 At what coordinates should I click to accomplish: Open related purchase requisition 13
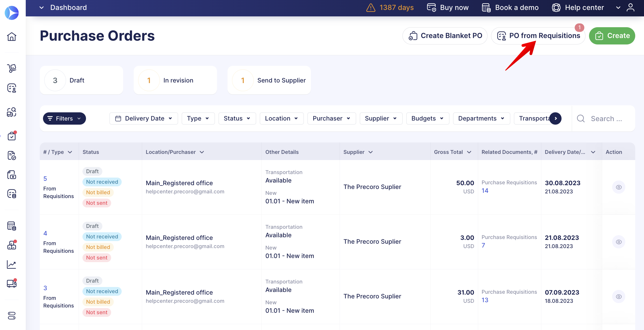(485, 300)
